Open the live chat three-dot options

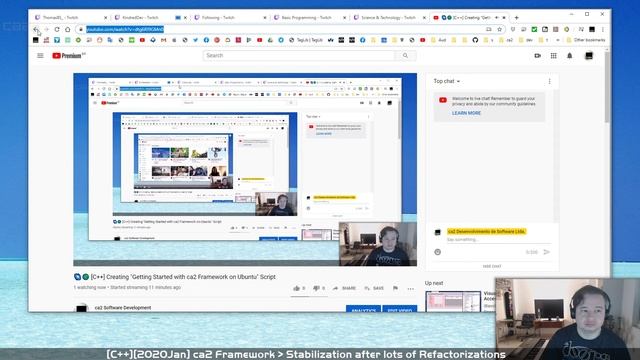[549, 81]
